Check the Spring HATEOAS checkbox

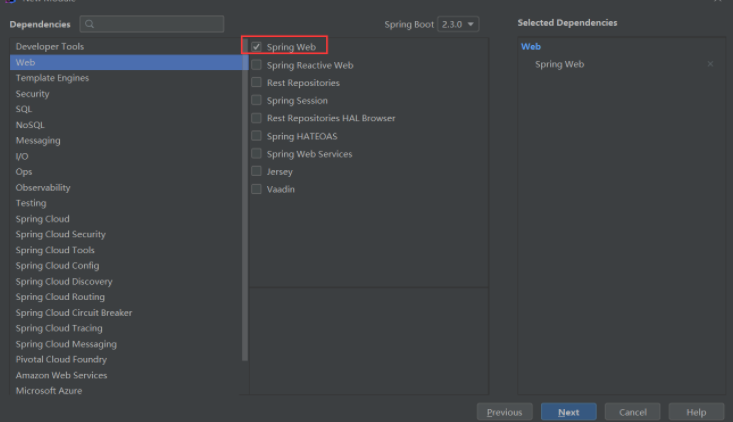click(256, 136)
